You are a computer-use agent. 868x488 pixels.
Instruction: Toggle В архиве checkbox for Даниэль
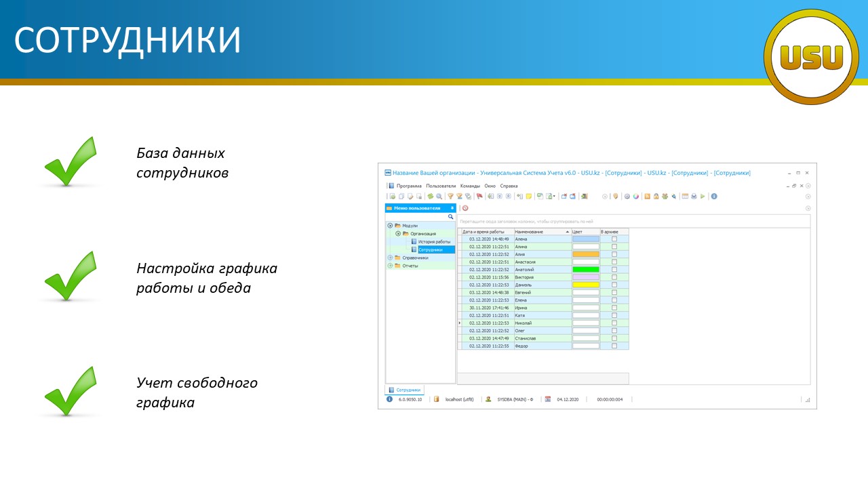coord(614,285)
